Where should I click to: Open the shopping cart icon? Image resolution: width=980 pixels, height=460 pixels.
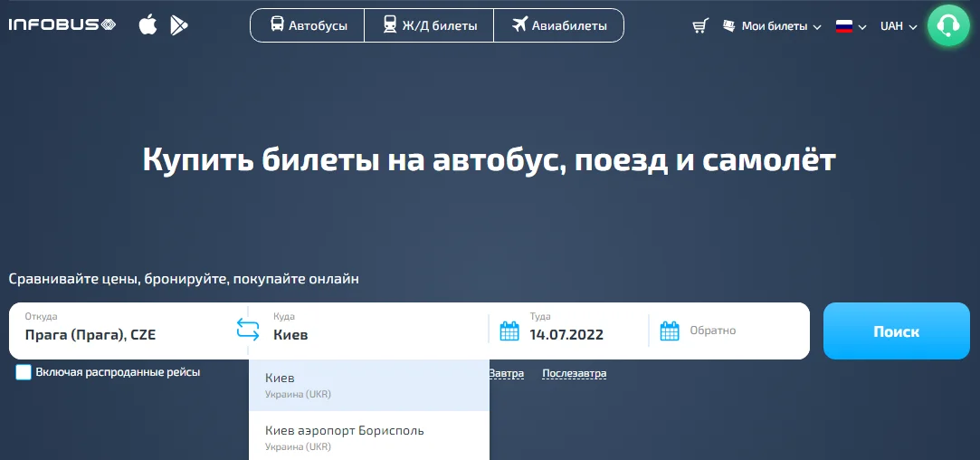[699, 26]
